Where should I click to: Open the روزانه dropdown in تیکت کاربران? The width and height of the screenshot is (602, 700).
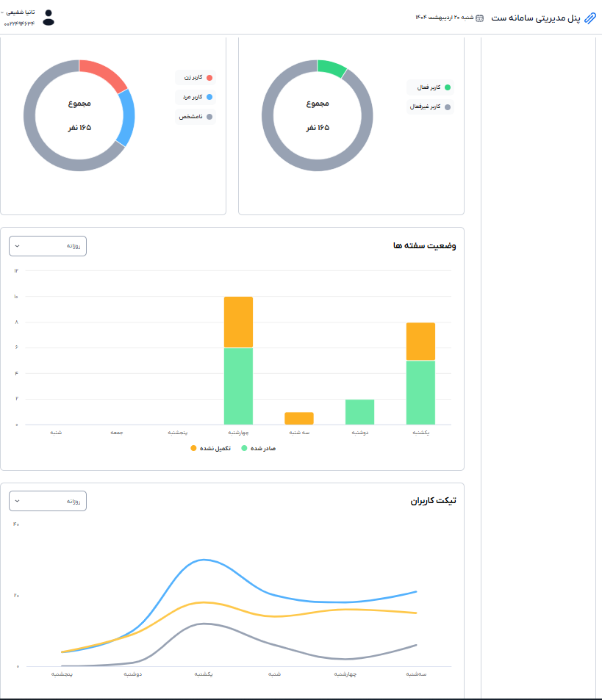[x=48, y=501]
